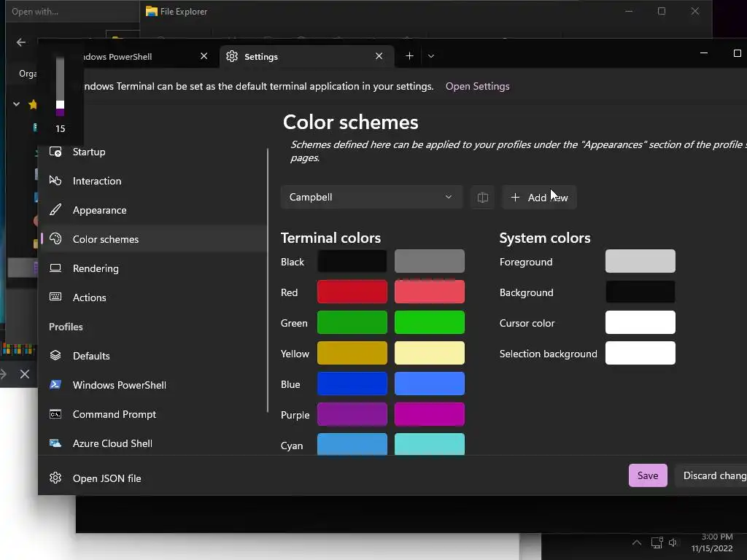Expand the new tab profile dropdown
The height and width of the screenshot is (560, 747).
point(431,56)
